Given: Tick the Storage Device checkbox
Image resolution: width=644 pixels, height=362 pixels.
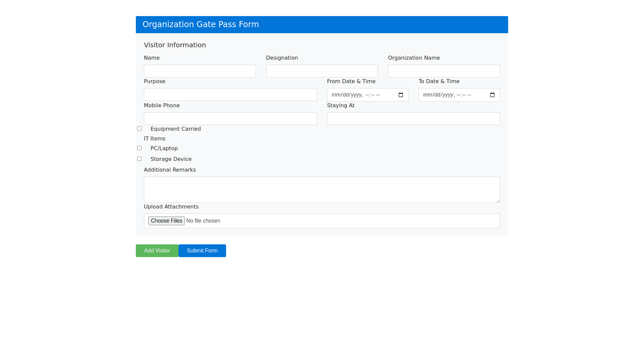Looking at the screenshot, I should (x=139, y=159).
